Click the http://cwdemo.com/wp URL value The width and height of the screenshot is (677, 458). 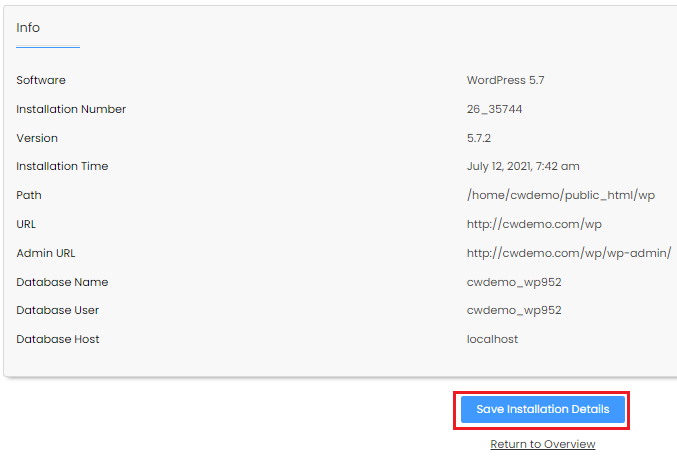(x=534, y=224)
